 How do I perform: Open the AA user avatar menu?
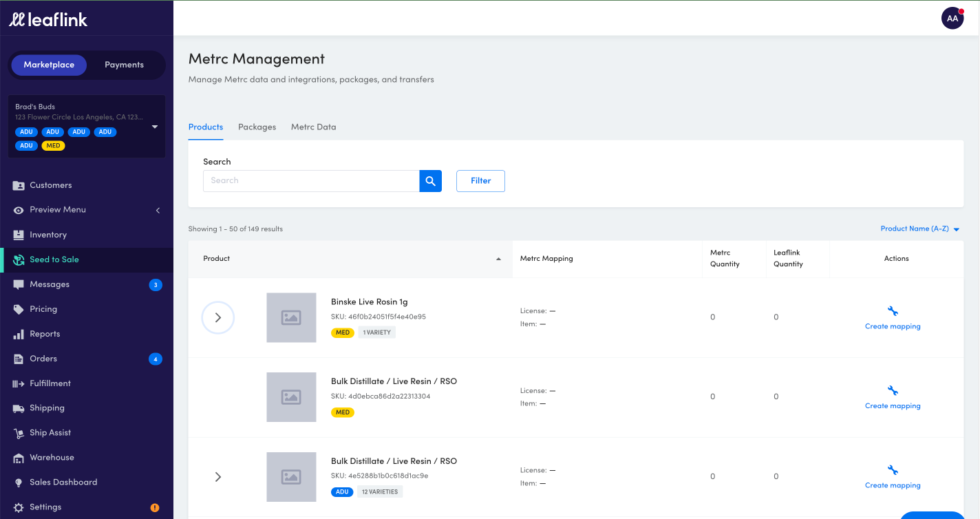click(952, 19)
